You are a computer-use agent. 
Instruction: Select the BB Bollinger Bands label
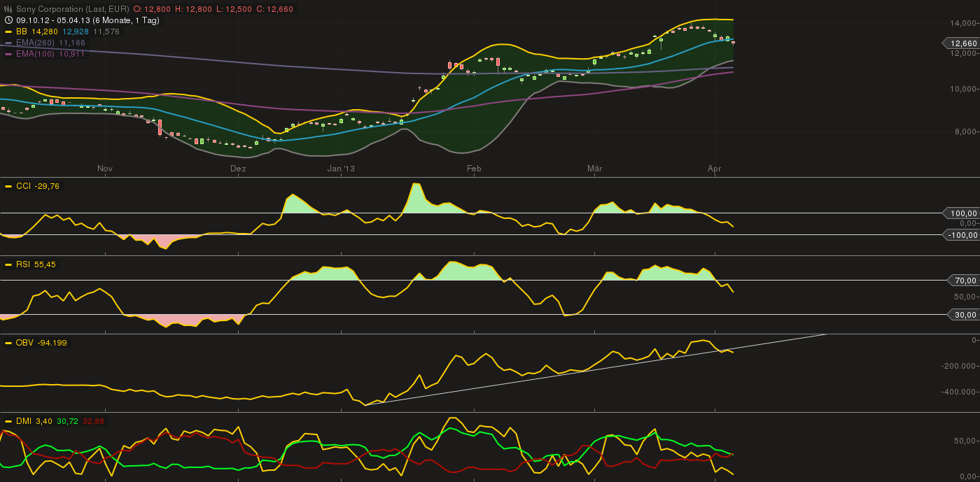click(x=20, y=31)
